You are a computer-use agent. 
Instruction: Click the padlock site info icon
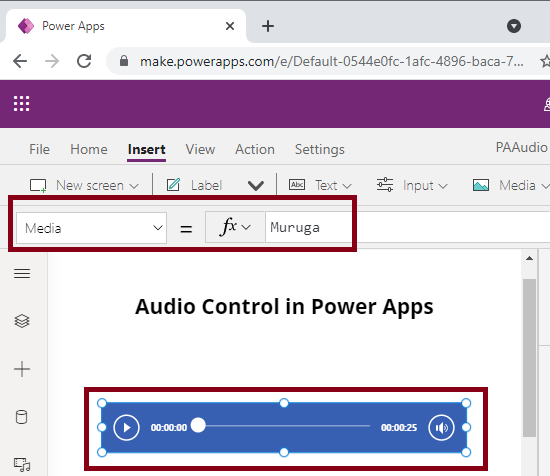click(123, 61)
